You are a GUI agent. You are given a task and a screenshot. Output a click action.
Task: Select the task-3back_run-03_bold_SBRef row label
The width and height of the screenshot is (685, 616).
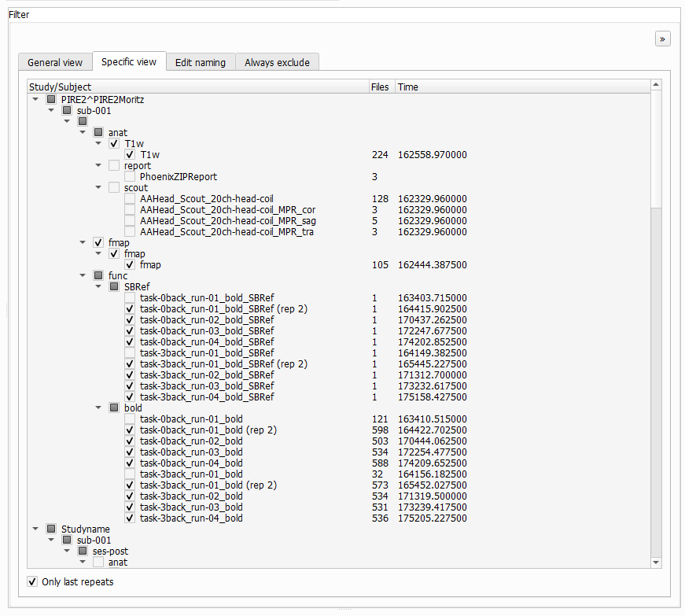point(207,385)
